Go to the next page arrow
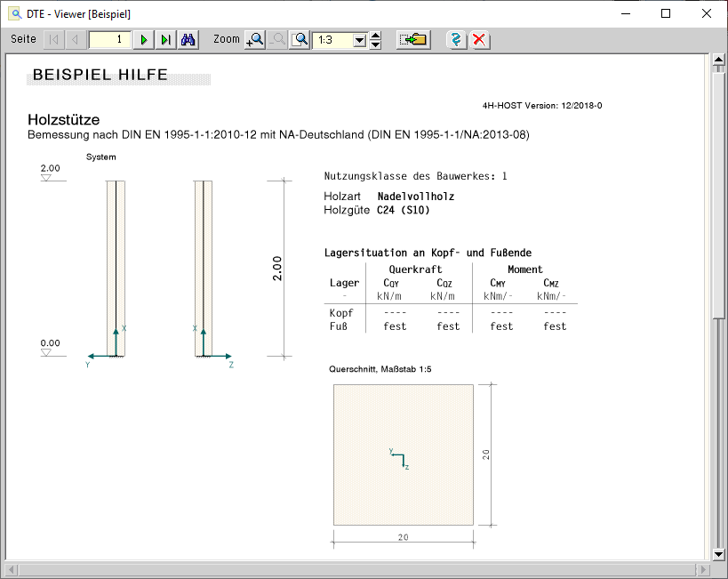Screen dimensions: 728x579 click(x=144, y=40)
